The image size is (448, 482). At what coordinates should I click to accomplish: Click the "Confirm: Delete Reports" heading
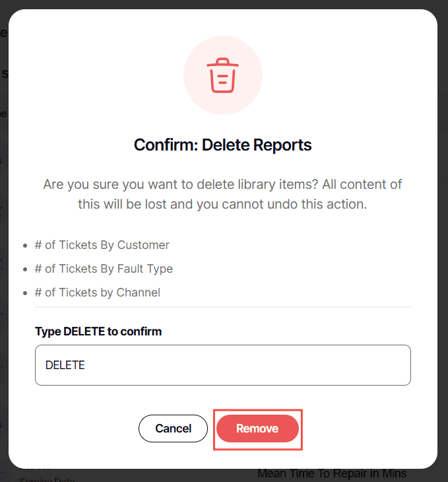(223, 145)
